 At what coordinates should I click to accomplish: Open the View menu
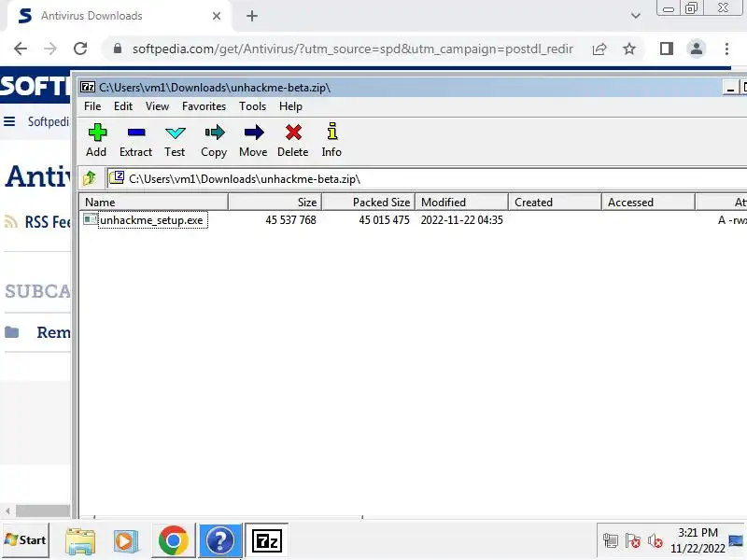[x=157, y=106]
